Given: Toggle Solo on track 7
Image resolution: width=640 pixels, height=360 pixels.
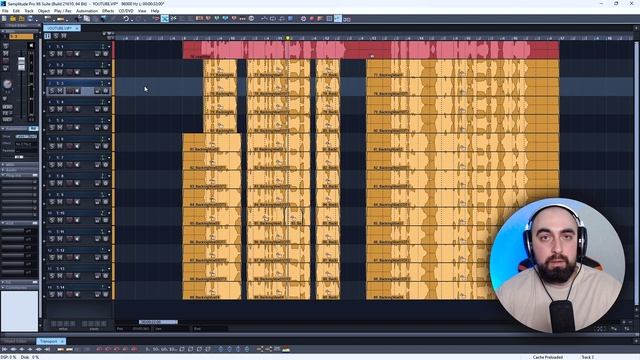Looking at the screenshot, I should pos(52,164).
